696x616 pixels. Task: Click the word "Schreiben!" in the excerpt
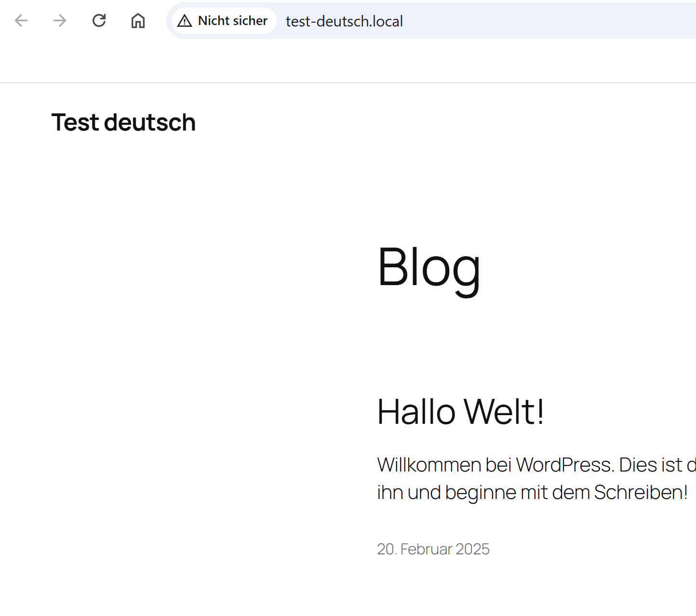(641, 492)
